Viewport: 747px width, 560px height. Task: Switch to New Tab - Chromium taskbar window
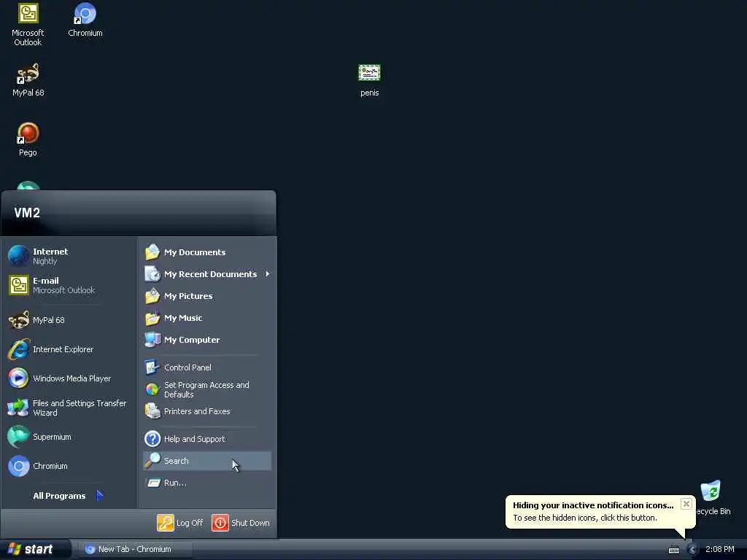[134, 549]
